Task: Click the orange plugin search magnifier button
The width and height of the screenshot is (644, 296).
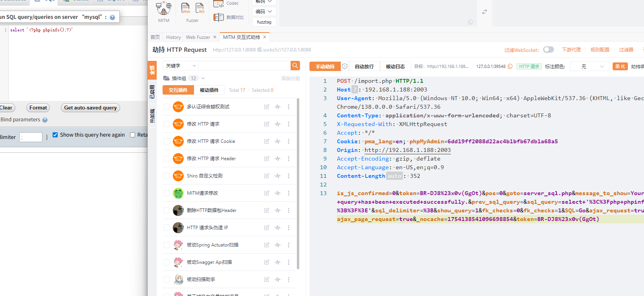Action: coord(295,66)
